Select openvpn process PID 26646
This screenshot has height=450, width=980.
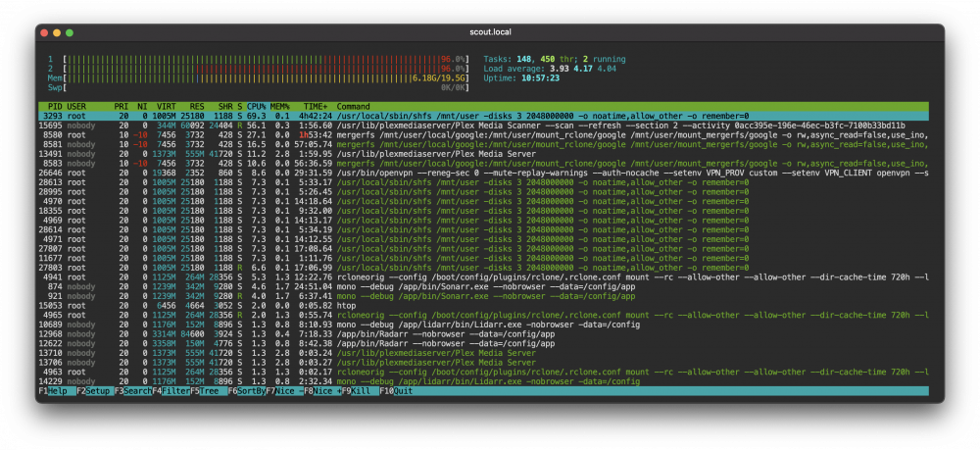pos(483,173)
